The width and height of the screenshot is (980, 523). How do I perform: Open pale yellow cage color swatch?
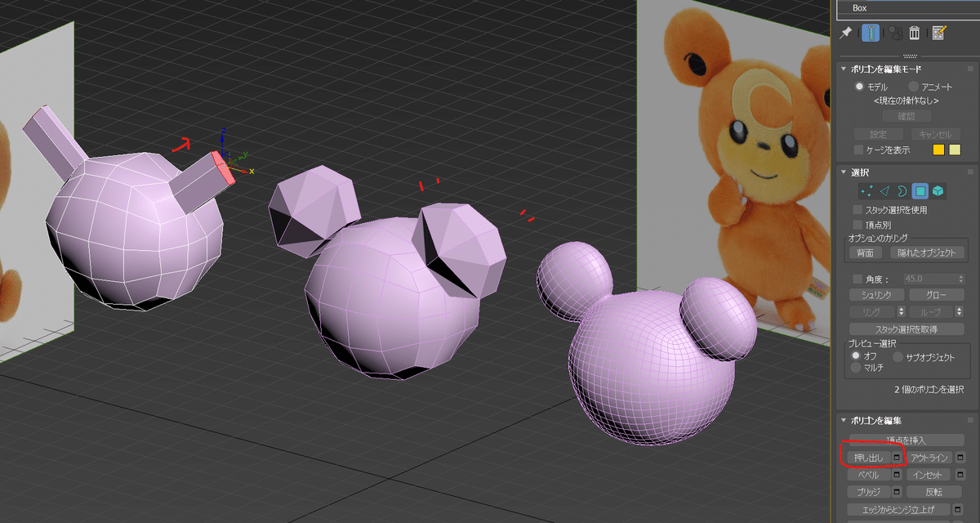pyautogui.click(x=954, y=150)
